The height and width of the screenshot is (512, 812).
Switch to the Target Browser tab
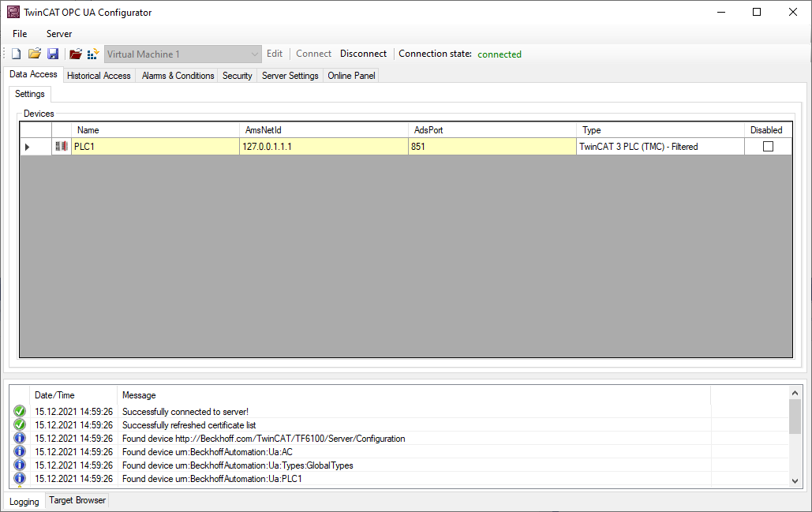(x=77, y=500)
